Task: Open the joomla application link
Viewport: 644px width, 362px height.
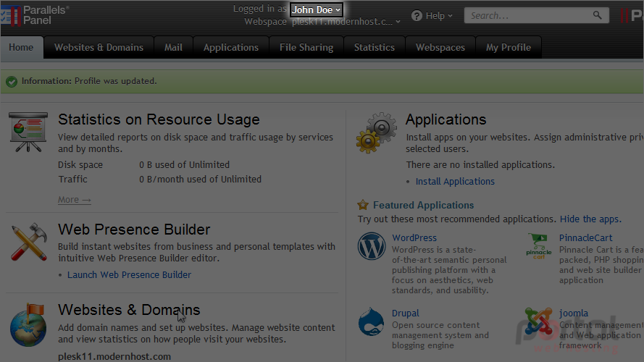Action: click(x=573, y=313)
